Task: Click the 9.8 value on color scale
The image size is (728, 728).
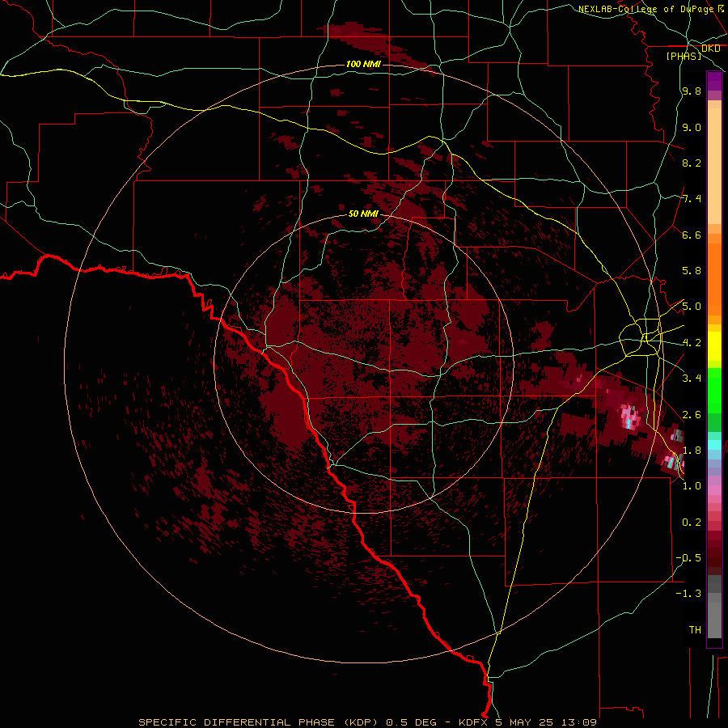Action: 692,91
